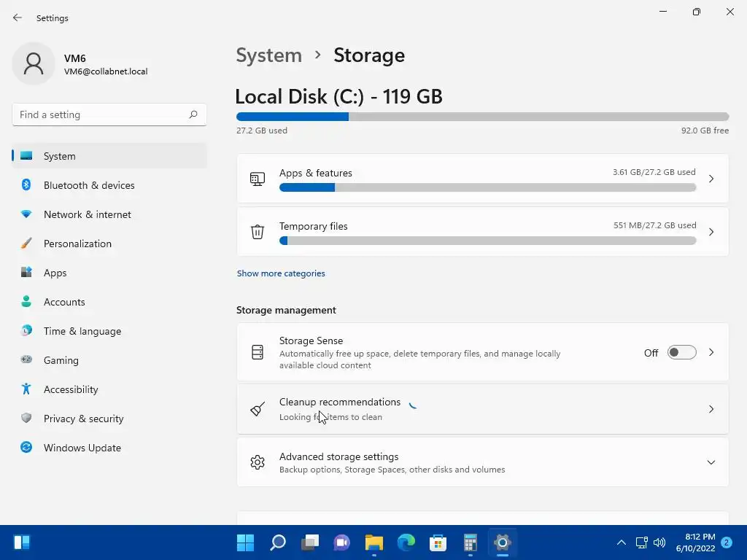The image size is (747, 560).
Task: Open Network & internet settings icon
Action: point(26,214)
